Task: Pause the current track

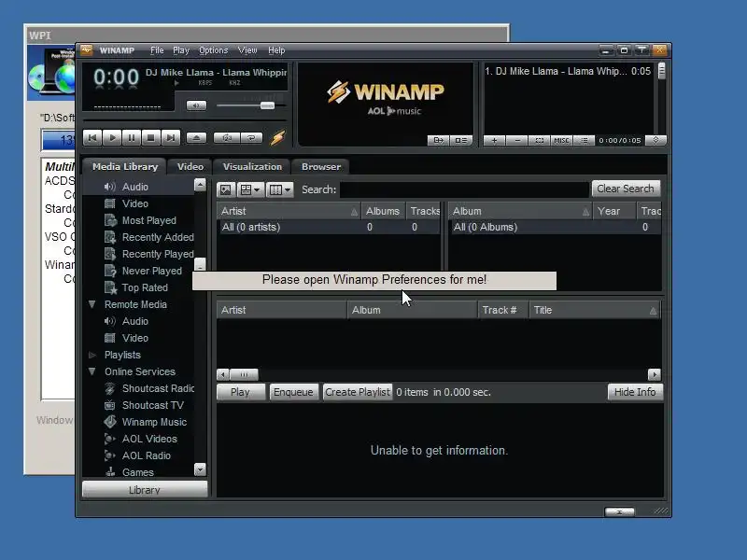Action: [x=132, y=137]
